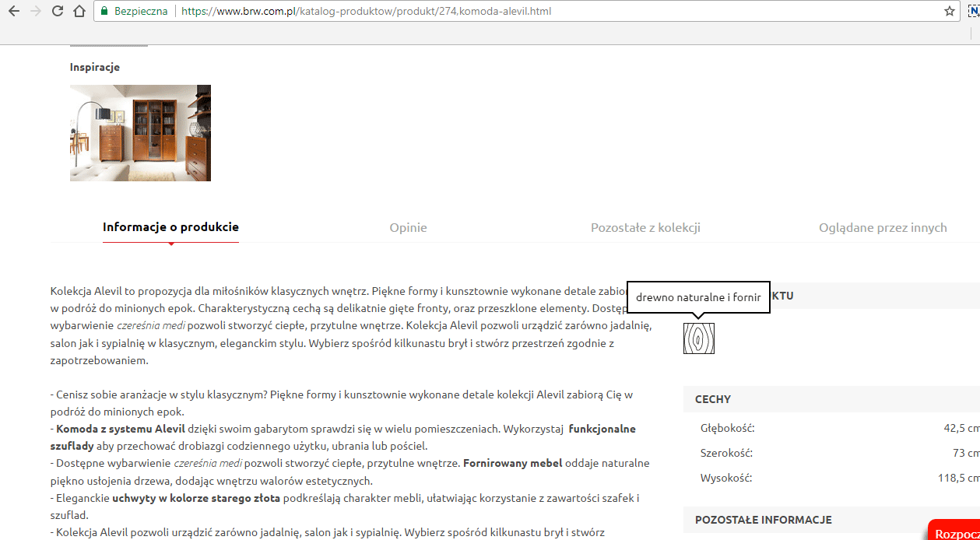
Task: Show the Oglądane przez innych tab
Action: tap(883, 228)
